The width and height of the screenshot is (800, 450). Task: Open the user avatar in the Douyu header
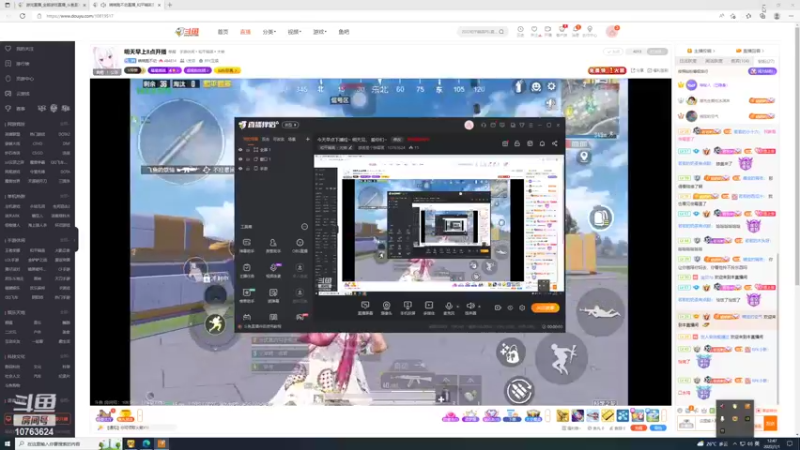611,32
